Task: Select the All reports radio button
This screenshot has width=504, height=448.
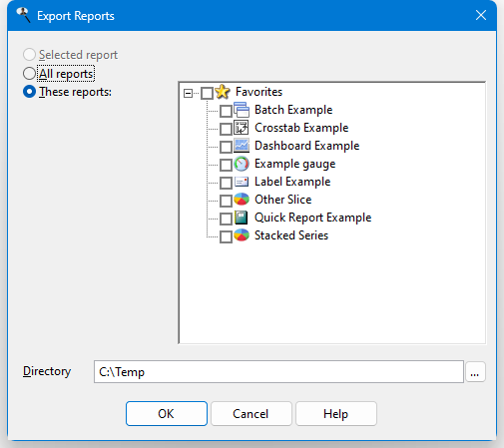Action: tap(29, 74)
